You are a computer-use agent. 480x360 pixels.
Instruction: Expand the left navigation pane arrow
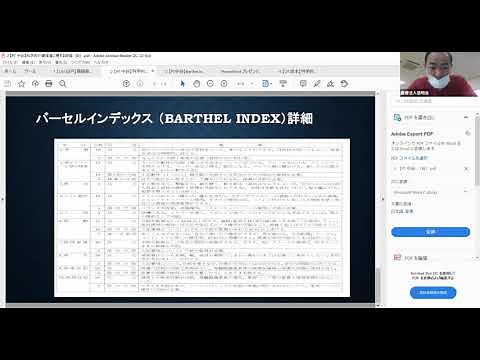(x=2, y=199)
